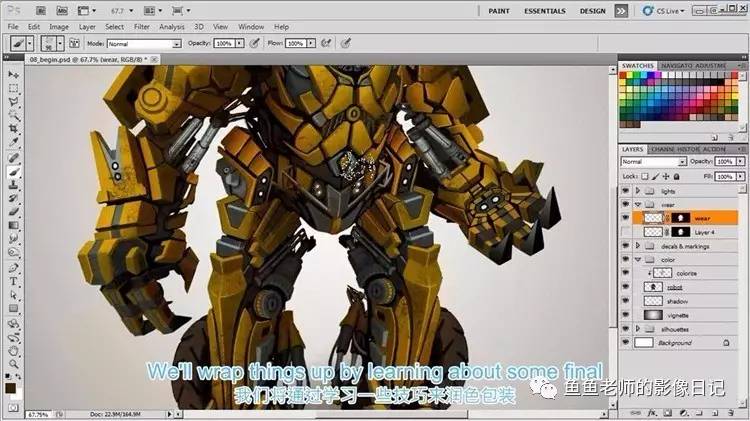The image size is (750, 421).
Task: Click the layer Fill value field
Action: point(726,177)
